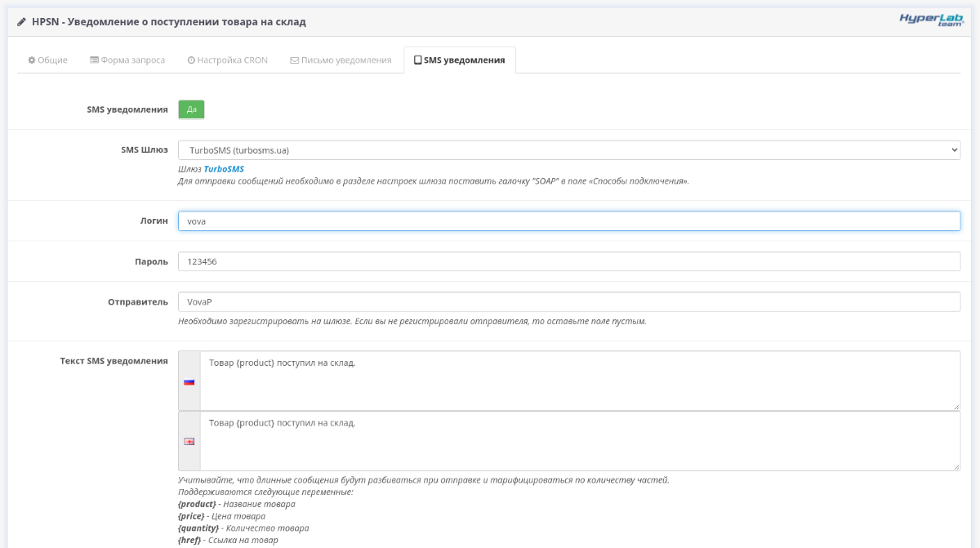
Task: Toggle the SMS уведомления Да switch
Action: coord(191,109)
